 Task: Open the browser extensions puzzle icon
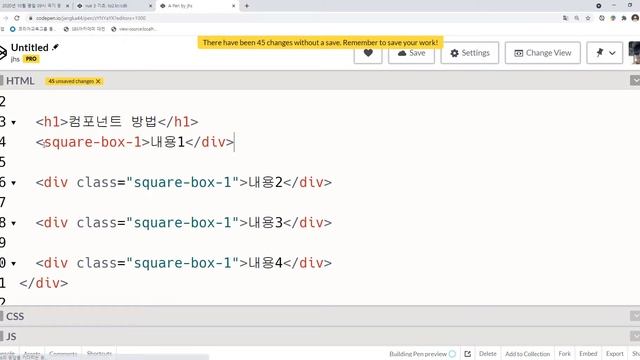624,18
